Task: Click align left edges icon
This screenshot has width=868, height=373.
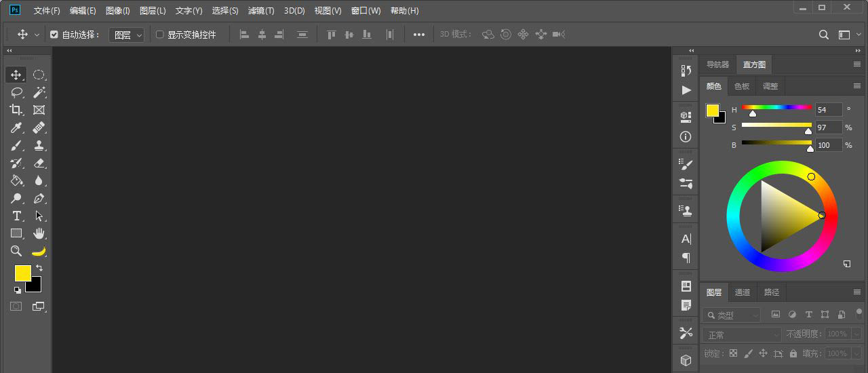Action: (244, 34)
